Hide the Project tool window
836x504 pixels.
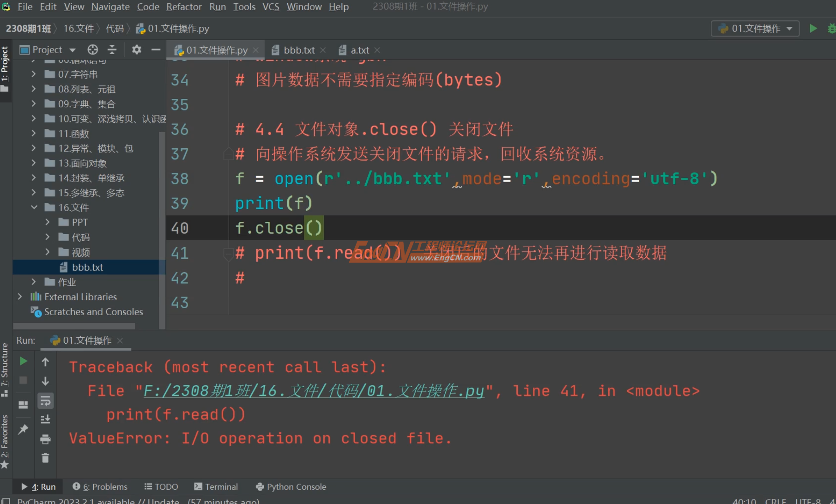(x=156, y=49)
